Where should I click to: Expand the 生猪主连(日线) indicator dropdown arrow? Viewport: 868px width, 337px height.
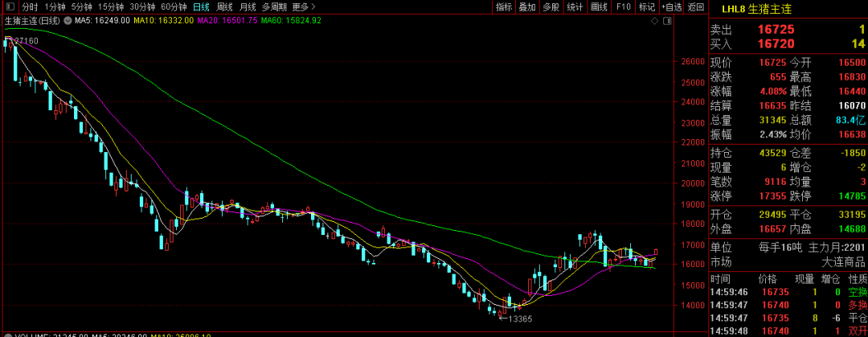pyautogui.click(x=67, y=20)
